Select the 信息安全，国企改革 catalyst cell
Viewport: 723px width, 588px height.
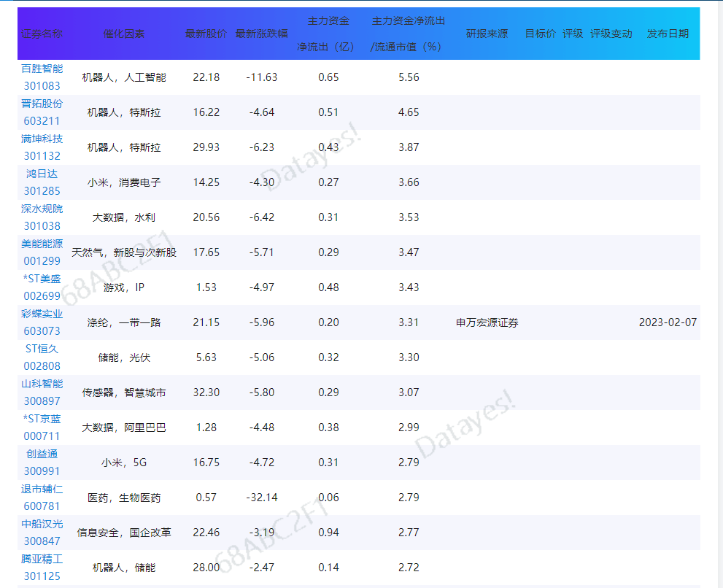click(x=124, y=533)
